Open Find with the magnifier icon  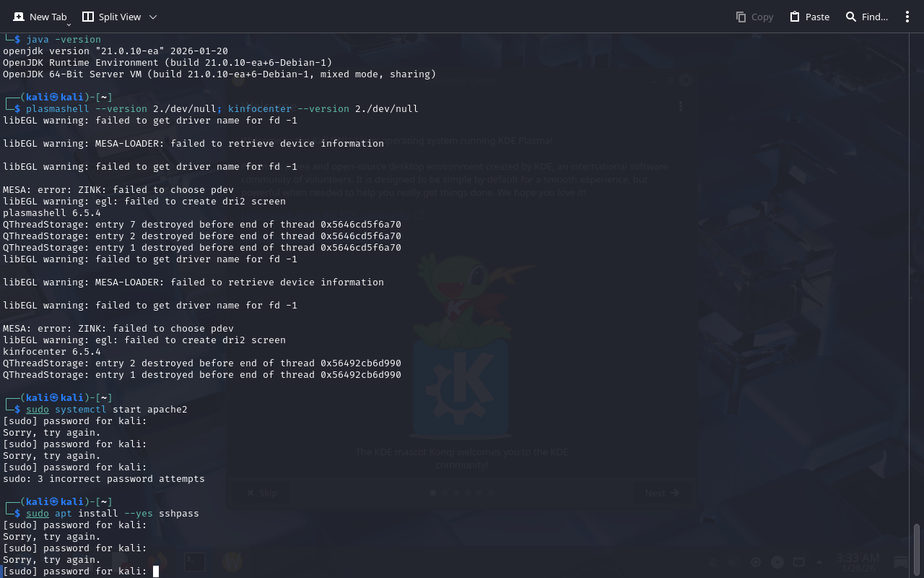point(851,17)
